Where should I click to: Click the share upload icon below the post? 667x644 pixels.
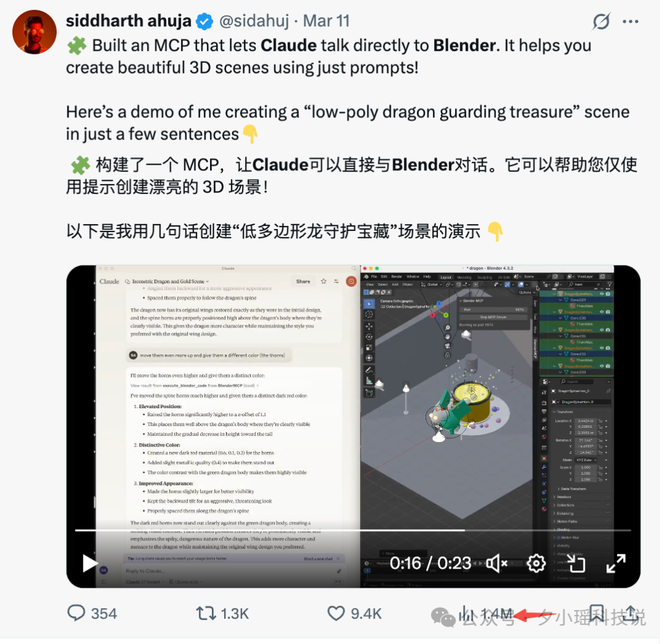[x=631, y=613]
